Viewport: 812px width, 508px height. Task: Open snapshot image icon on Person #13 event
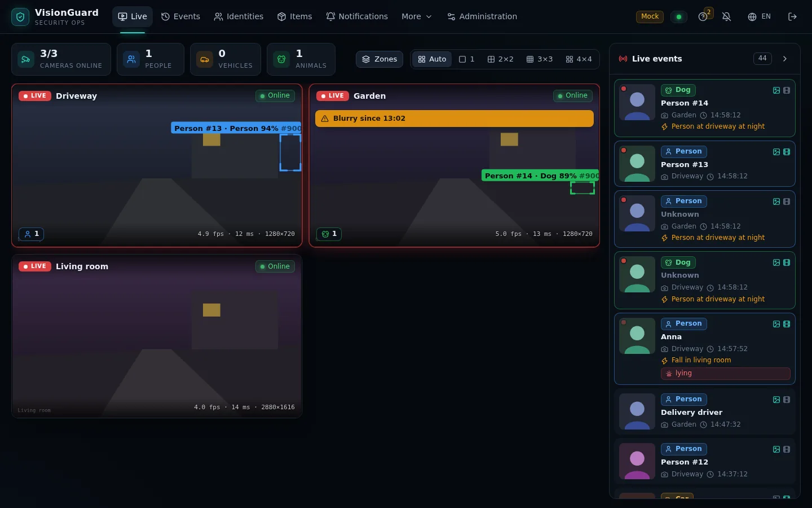[x=776, y=152]
